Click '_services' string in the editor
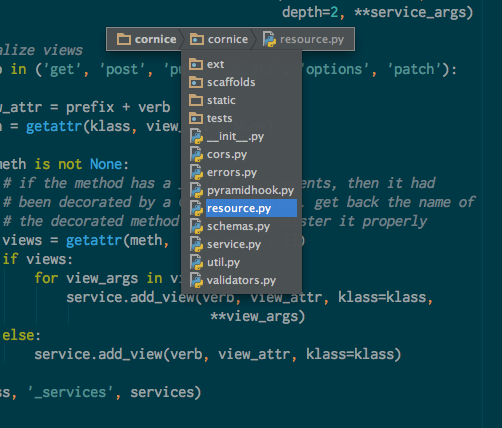 point(70,392)
